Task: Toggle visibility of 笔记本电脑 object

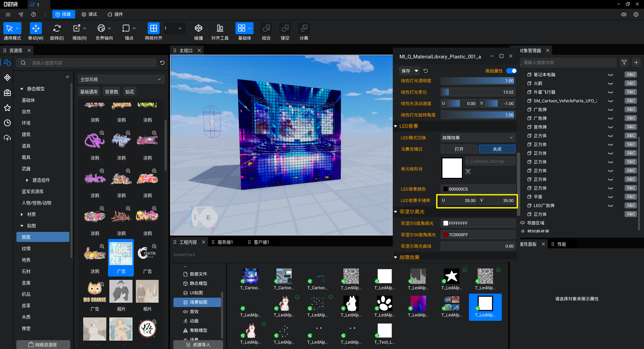Action: [610, 75]
